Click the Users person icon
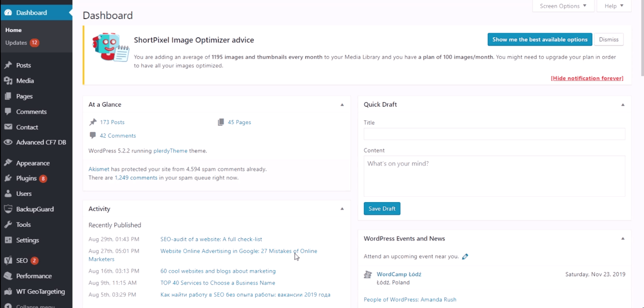 8,194
